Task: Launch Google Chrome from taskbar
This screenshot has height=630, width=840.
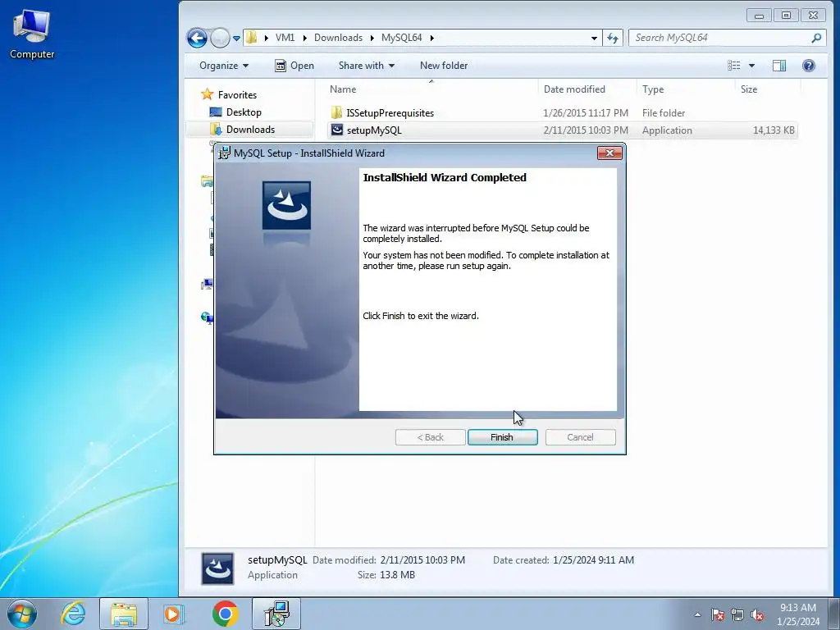Action: click(225, 614)
